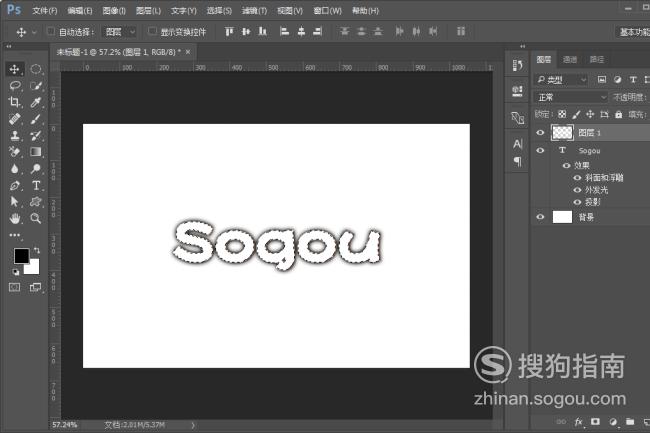Image resolution: width=650 pixels, height=433 pixels.
Task: Select the Blur tool
Action: pos(15,169)
